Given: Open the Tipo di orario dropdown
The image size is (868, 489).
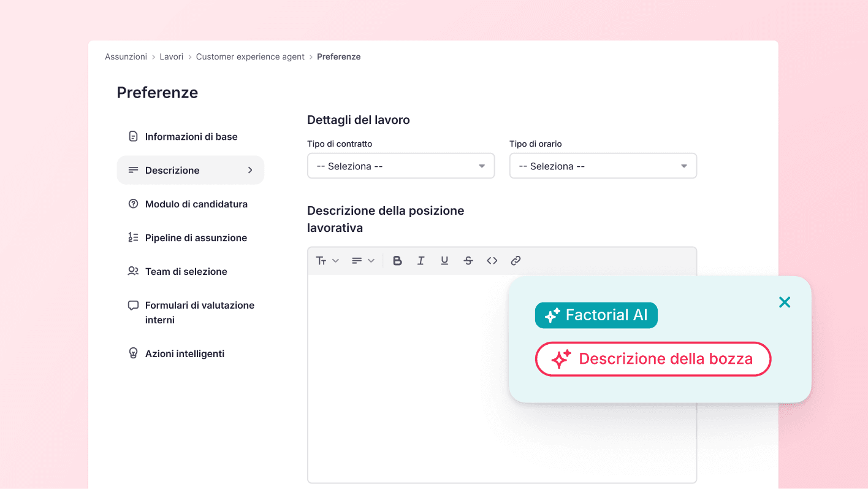Looking at the screenshot, I should pos(603,166).
